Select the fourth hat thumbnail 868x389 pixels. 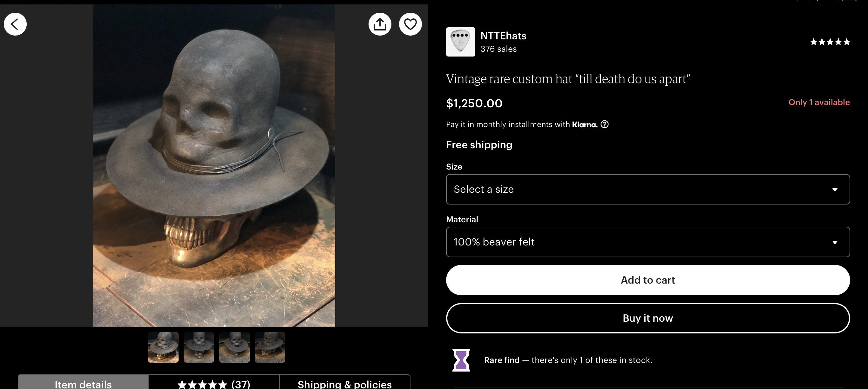270,347
